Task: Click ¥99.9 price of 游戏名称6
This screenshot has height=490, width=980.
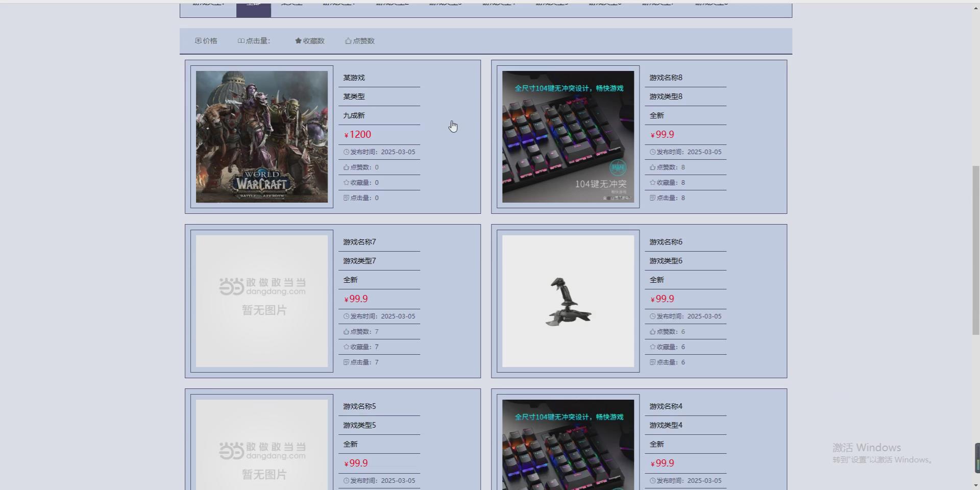Action: (663, 299)
